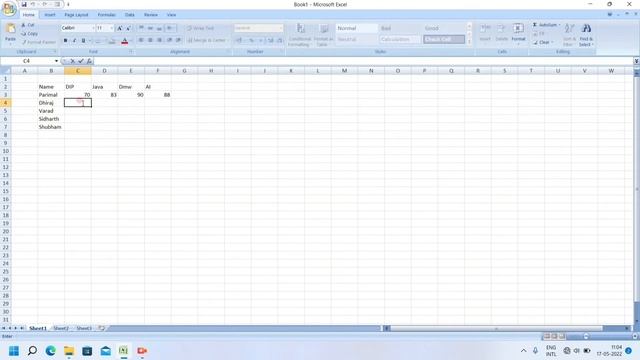Image resolution: width=640 pixels, height=360 pixels.
Task: Toggle Italic formatting
Action: [x=74, y=40]
